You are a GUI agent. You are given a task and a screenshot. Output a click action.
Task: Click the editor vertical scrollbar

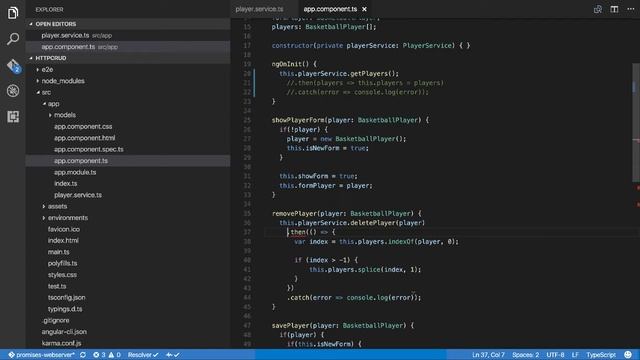[636, 122]
